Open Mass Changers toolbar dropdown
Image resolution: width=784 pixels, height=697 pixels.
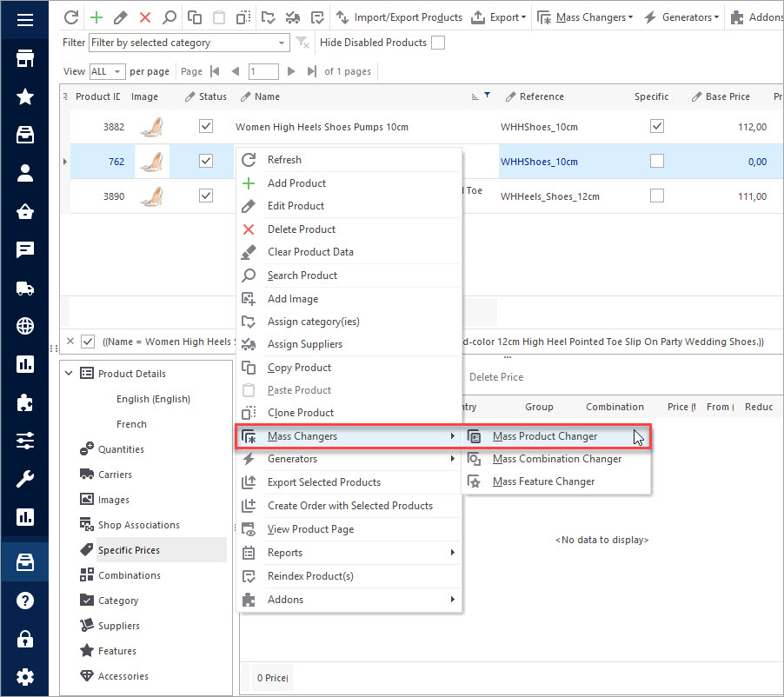(585, 17)
